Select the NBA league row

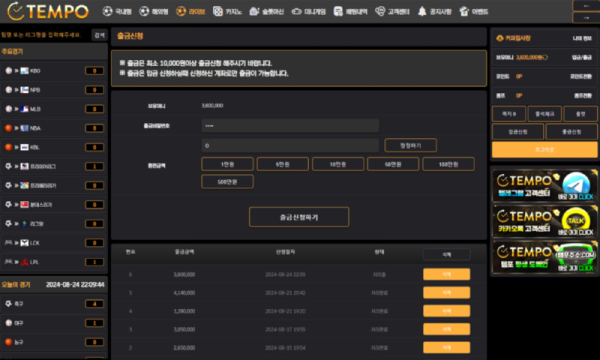click(x=54, y=128)
